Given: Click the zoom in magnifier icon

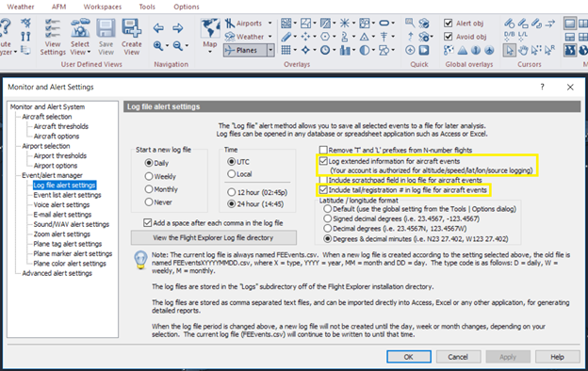Looking at the screenshot, I should point(158,46).
